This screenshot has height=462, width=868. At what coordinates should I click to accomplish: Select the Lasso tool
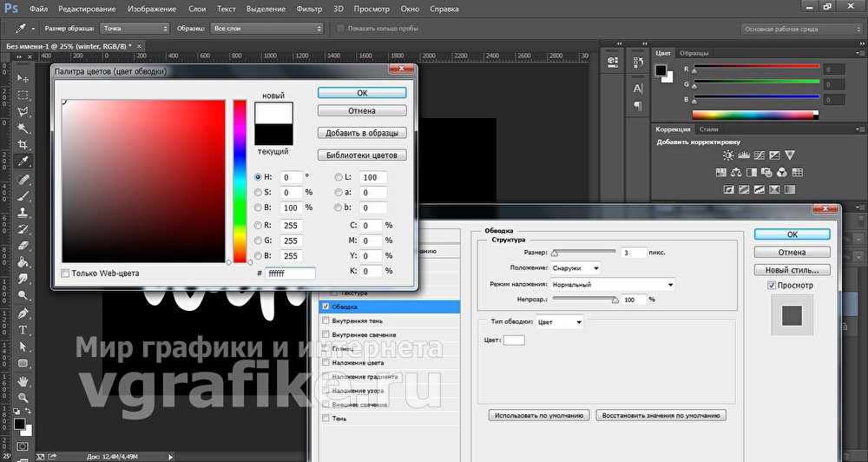click(x=23, y=112)
